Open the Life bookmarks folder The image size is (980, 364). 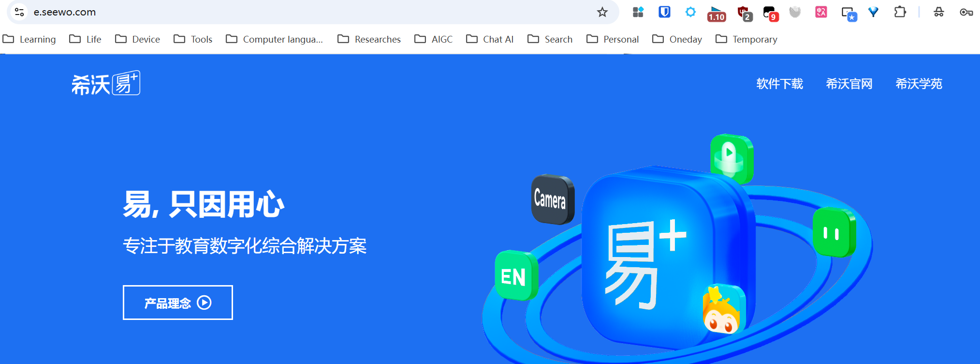click(85, 39)
